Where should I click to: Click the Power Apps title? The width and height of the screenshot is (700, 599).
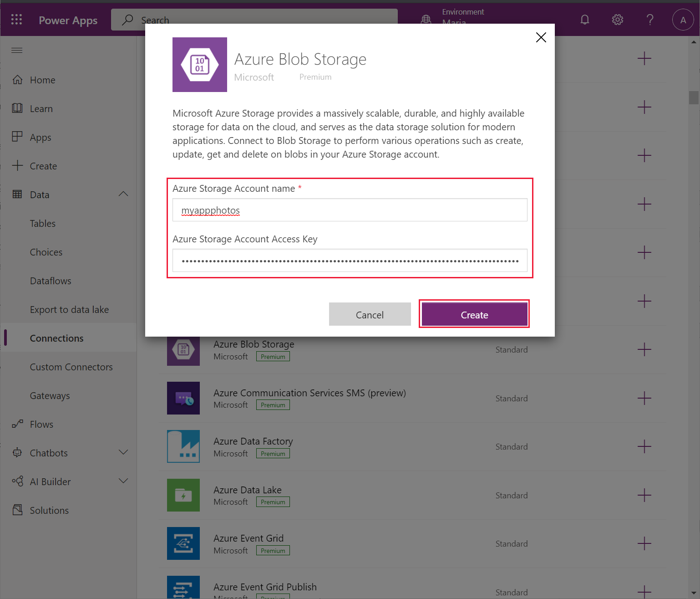click(x=68, y=20)
